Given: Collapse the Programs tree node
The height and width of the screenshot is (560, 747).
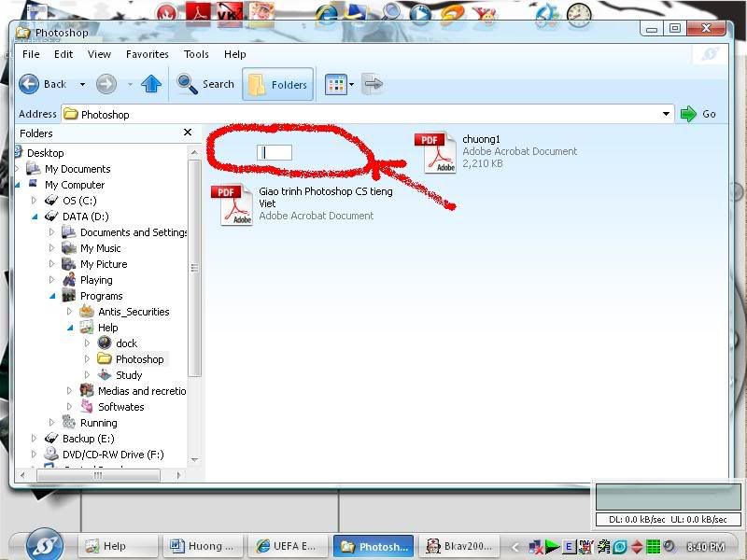Looking at the screenshot, I should click(52, 296).
